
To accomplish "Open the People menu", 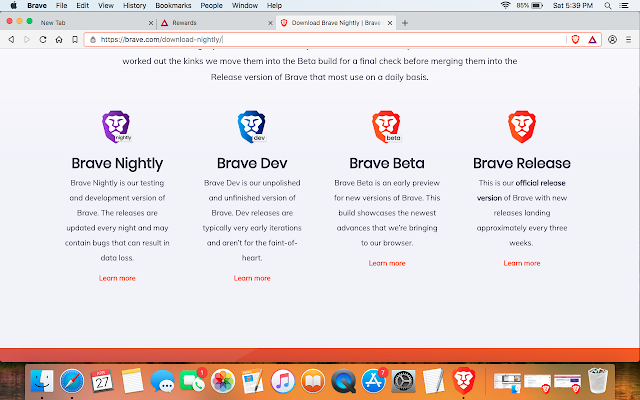I will point(211,6).
